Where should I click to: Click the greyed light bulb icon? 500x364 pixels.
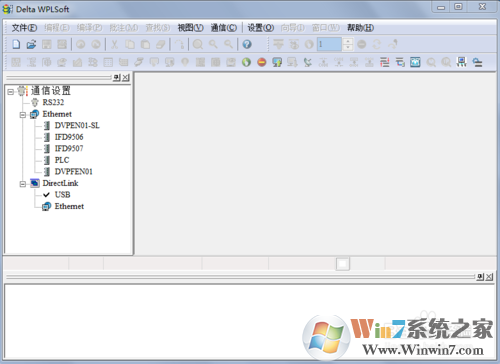185,62
